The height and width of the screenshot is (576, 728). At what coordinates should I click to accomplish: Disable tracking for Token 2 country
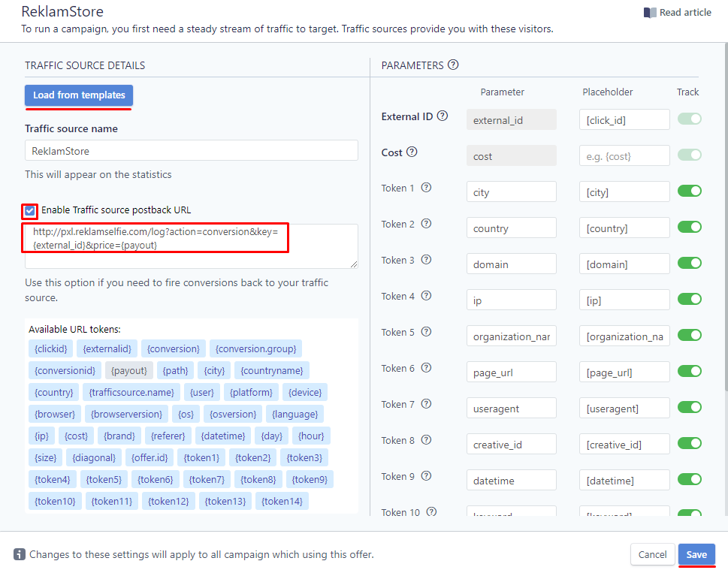tap(689, 227)
